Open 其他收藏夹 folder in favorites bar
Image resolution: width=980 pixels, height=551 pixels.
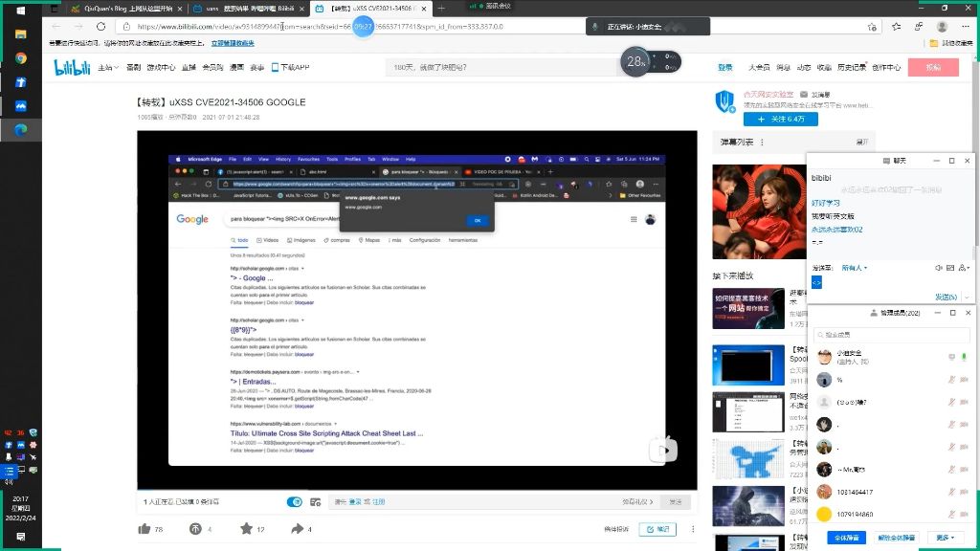(950, 43)
